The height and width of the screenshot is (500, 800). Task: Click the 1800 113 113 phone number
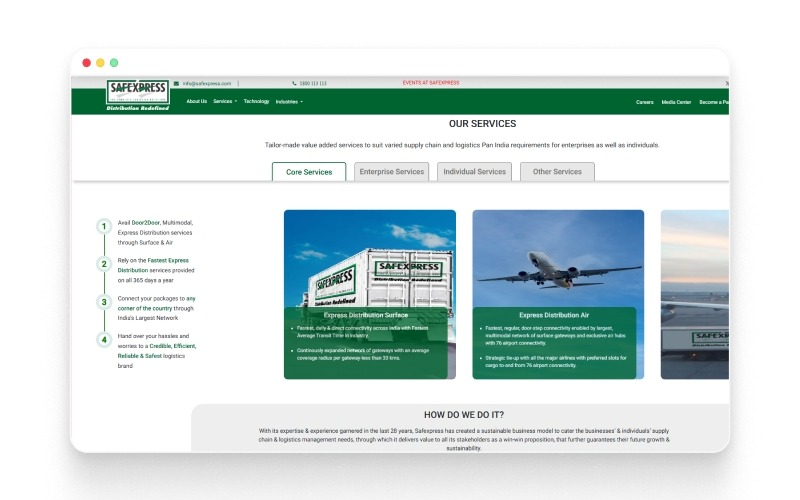[313, 83]
